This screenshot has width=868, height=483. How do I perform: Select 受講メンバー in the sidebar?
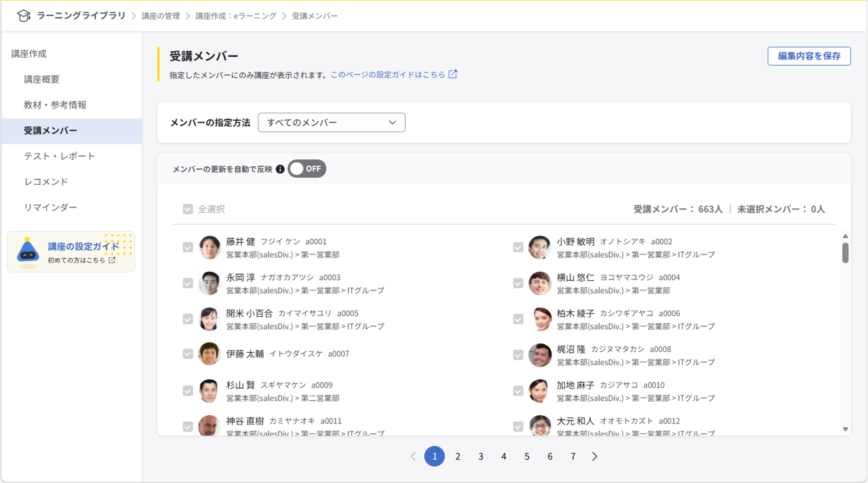point(71,131)
